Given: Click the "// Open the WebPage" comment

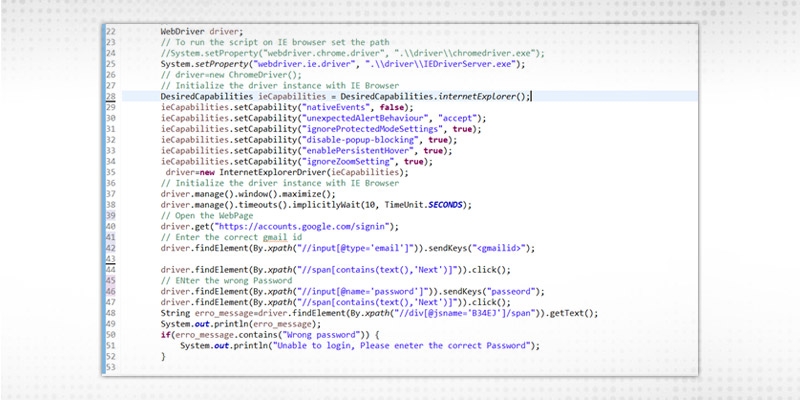Looking at the screenshot, I should [203, 214].
